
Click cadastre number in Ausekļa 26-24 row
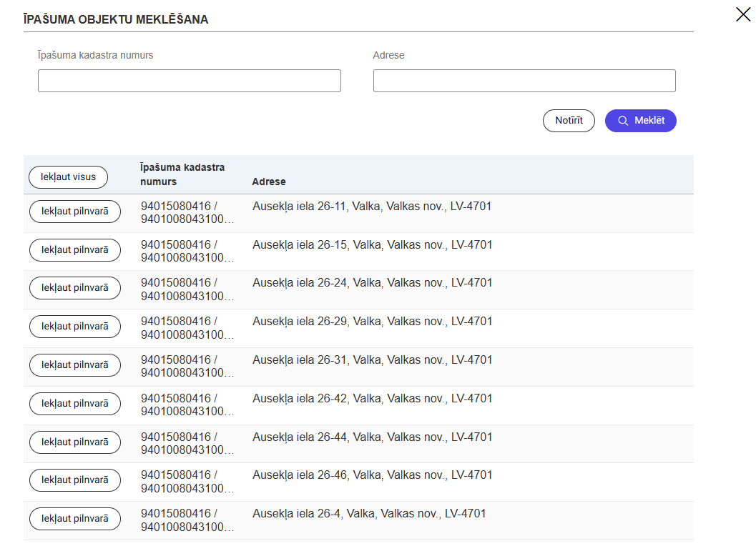point(187,289)
